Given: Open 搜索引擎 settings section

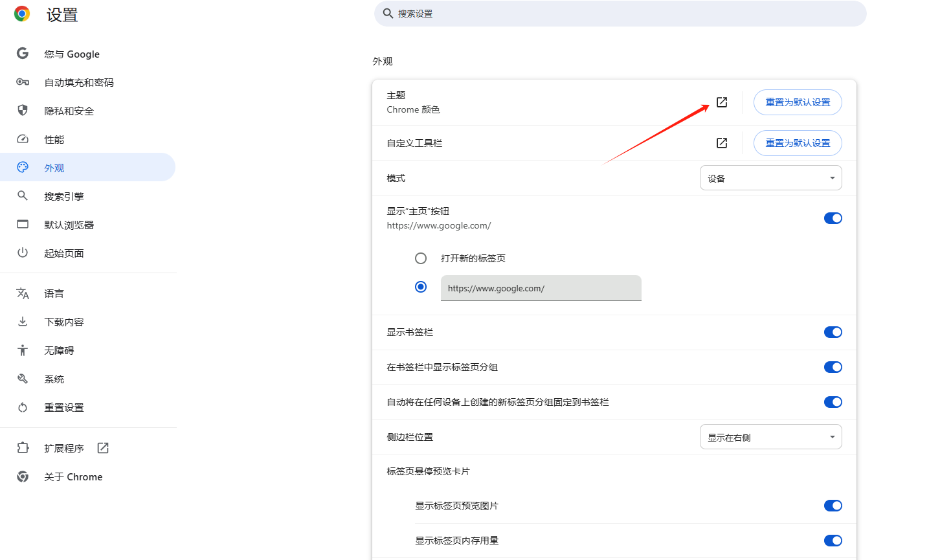Looking at the screenshot, I should [x=87, y=196].
